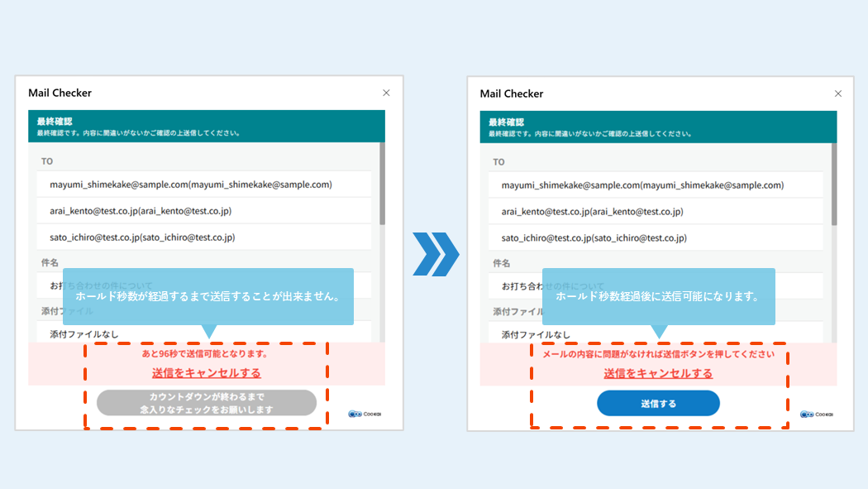Close the Mail Checker dialog with the 送信する button

(837, 94)
